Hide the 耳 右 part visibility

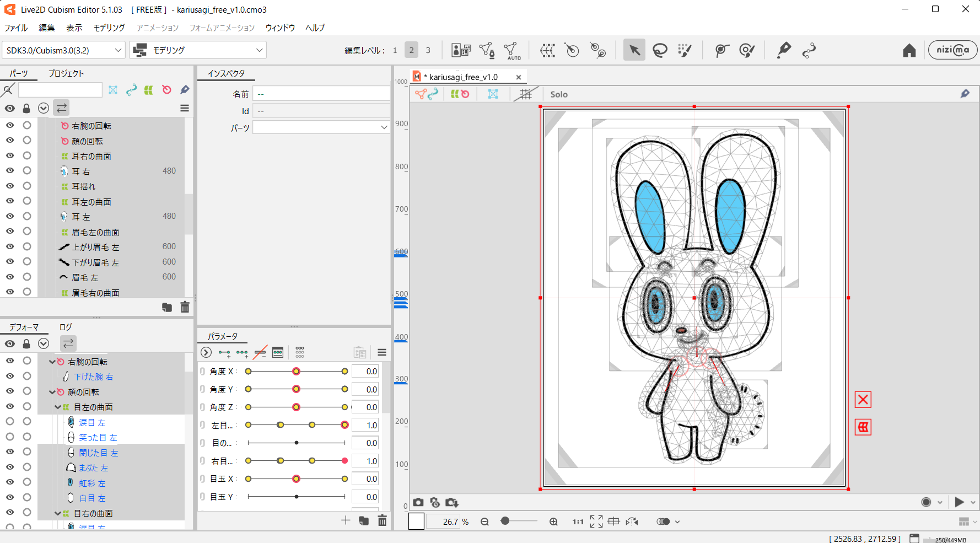[x=10, y=171]
